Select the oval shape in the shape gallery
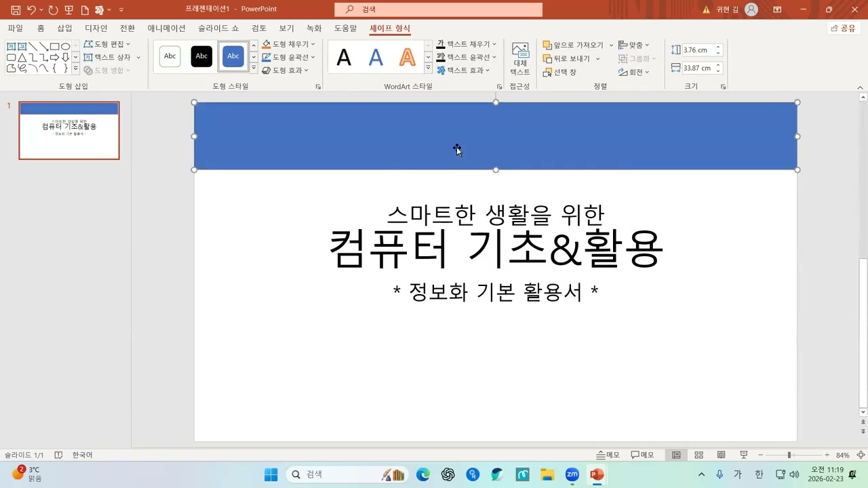 [x=66, y=47]
